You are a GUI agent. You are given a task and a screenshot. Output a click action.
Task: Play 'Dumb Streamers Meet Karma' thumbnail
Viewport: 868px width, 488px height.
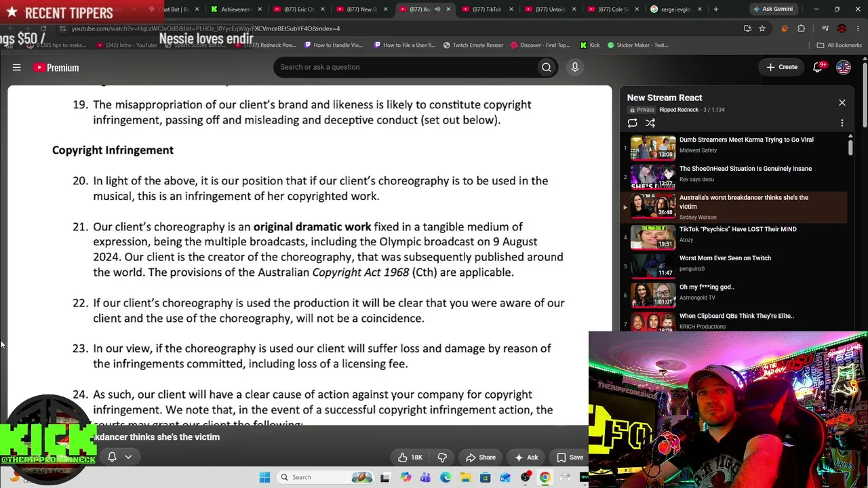[653, 147]
